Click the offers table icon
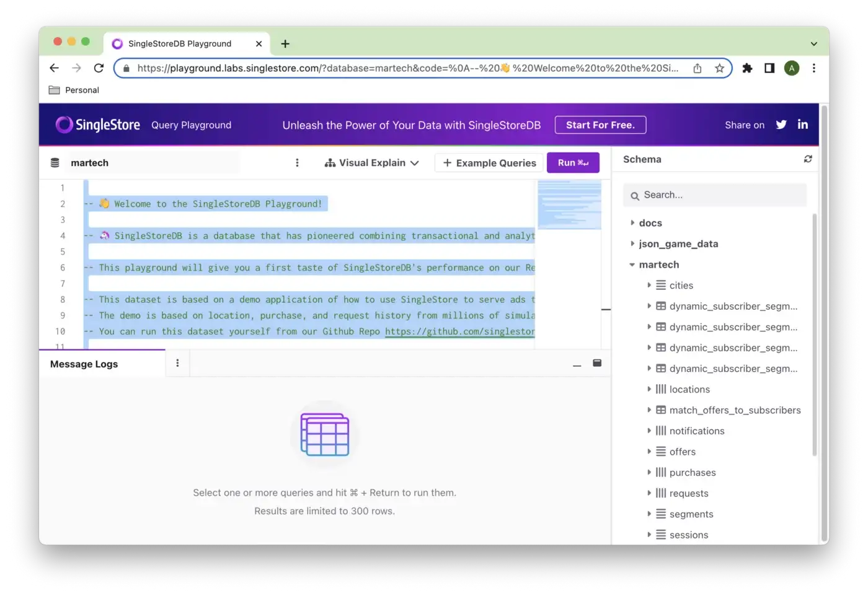 [x=661, y=452]
